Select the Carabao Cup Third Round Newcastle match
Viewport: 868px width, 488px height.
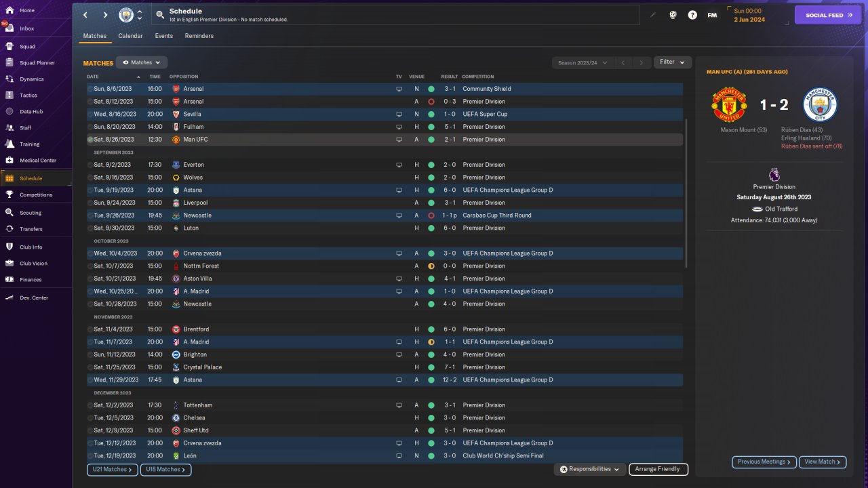click(x=384, y=216)
